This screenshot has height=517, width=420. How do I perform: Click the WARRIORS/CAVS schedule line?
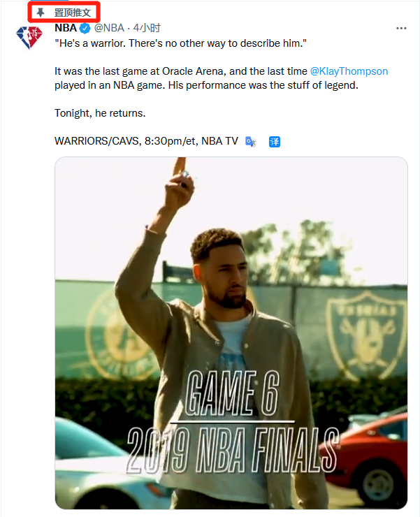tap(146, 141)
